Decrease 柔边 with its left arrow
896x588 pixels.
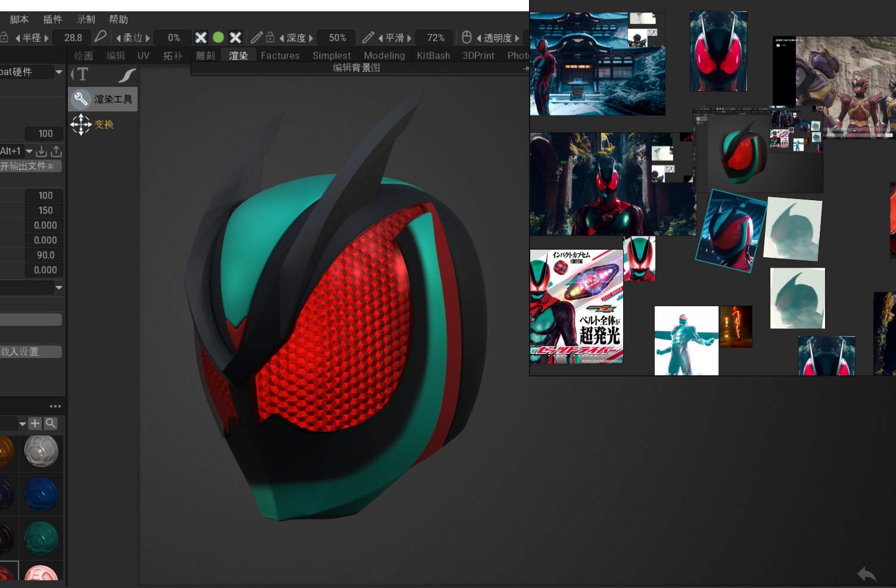point(118,38)
